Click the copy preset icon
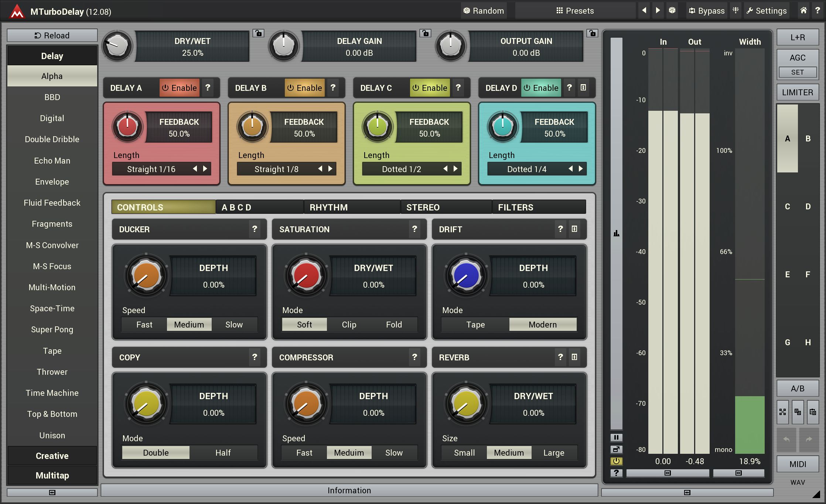The width and height of the screenshot is (826, 504). point(798,412)
